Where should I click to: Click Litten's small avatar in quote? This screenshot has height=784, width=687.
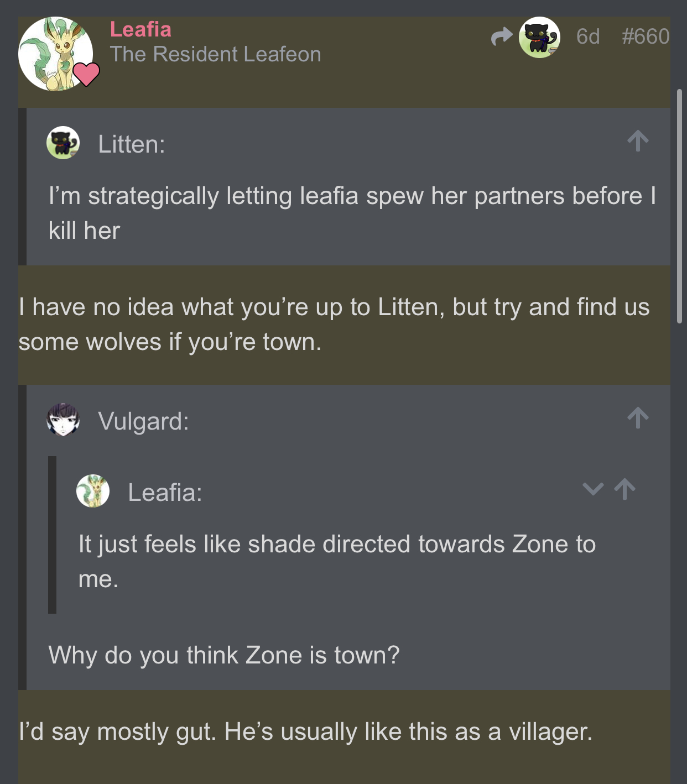pos(63,143)
